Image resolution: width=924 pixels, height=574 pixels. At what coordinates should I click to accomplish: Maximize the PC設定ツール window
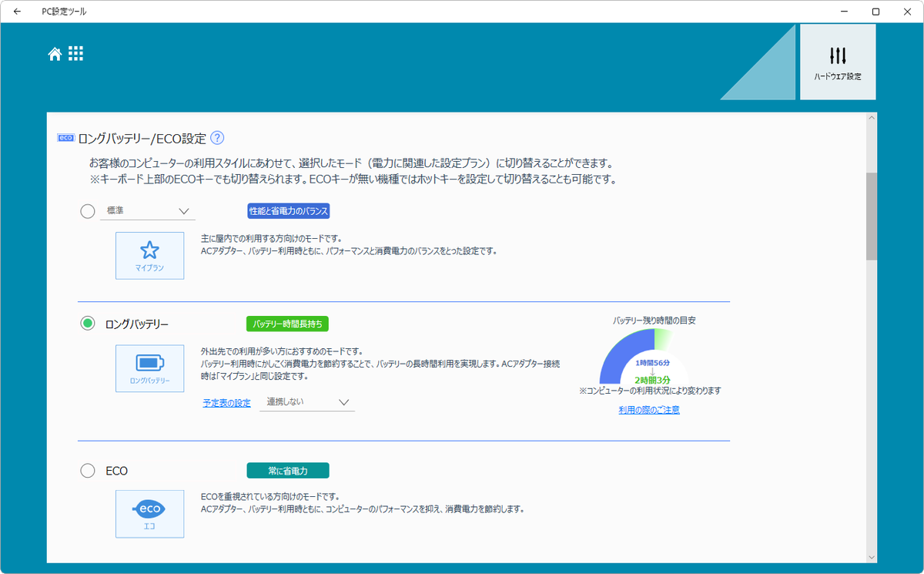click(875, 12)
